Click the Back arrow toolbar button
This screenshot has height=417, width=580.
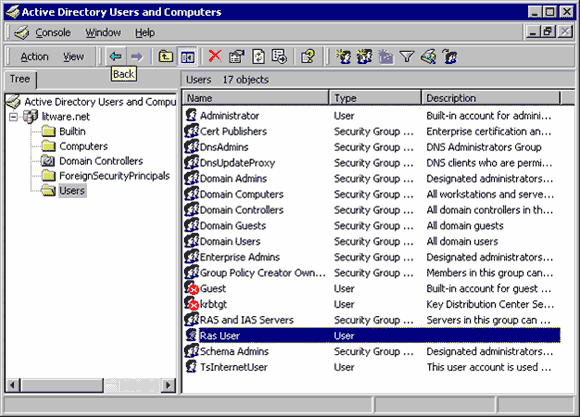click(115, 57)
